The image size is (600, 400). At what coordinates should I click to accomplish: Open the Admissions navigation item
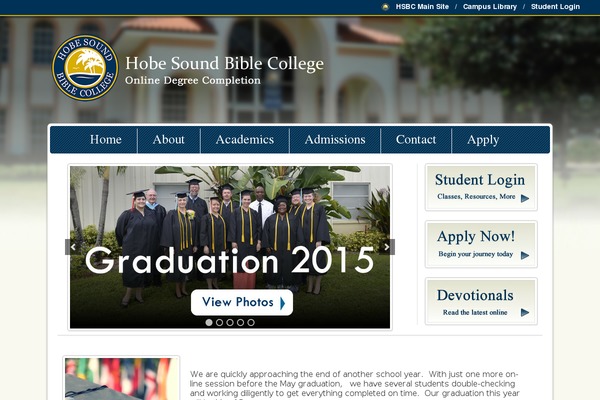pos(335,140)
